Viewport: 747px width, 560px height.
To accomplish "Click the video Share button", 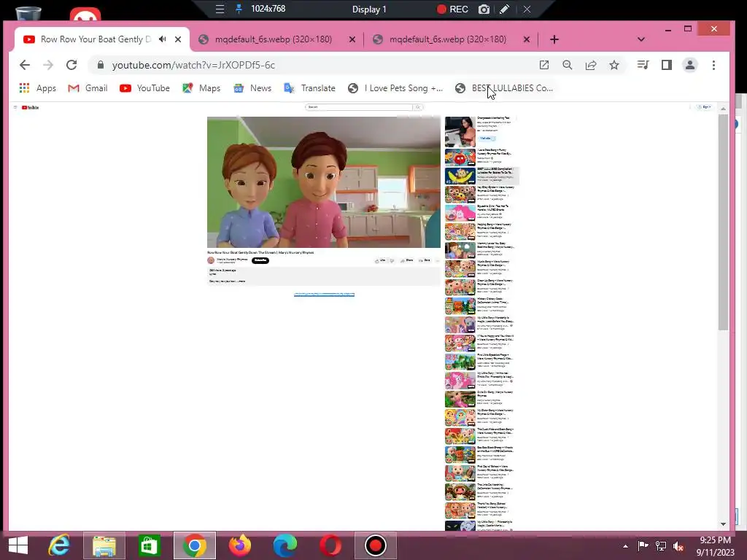I will pyautogui.click(x=406, y=260).
